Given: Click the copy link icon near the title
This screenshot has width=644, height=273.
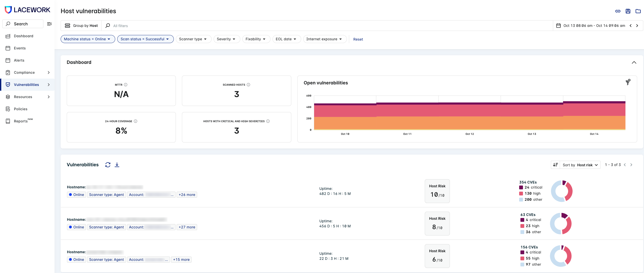Looking at the screenshot, I should point(618,11).
